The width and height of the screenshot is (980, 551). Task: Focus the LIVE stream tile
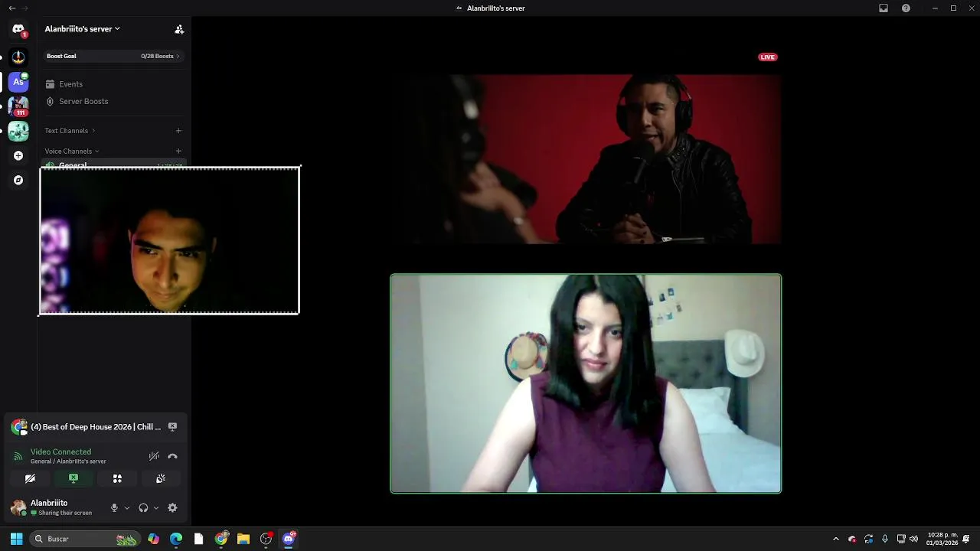coord(586,159)
